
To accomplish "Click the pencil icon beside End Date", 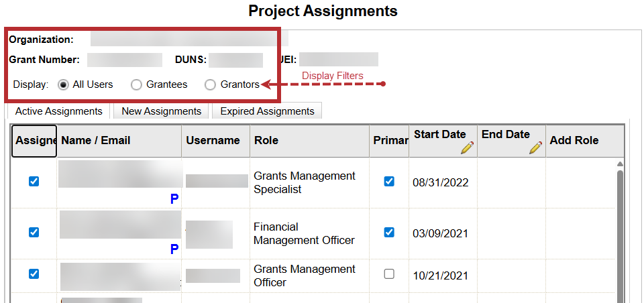I will tap(535, 147).
